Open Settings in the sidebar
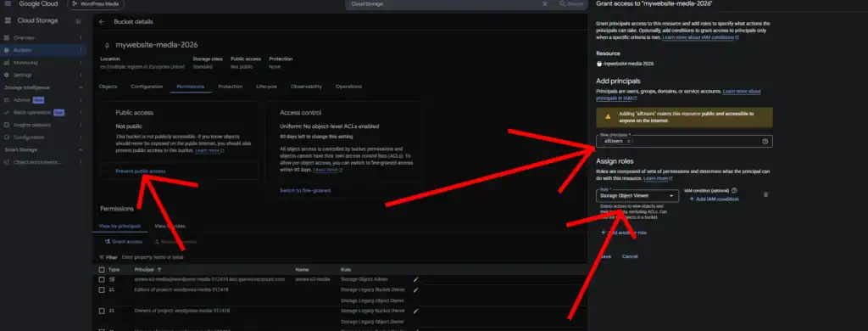Image resolution: width=868 pixels, height=331 pixels. (x=23, y=75)
